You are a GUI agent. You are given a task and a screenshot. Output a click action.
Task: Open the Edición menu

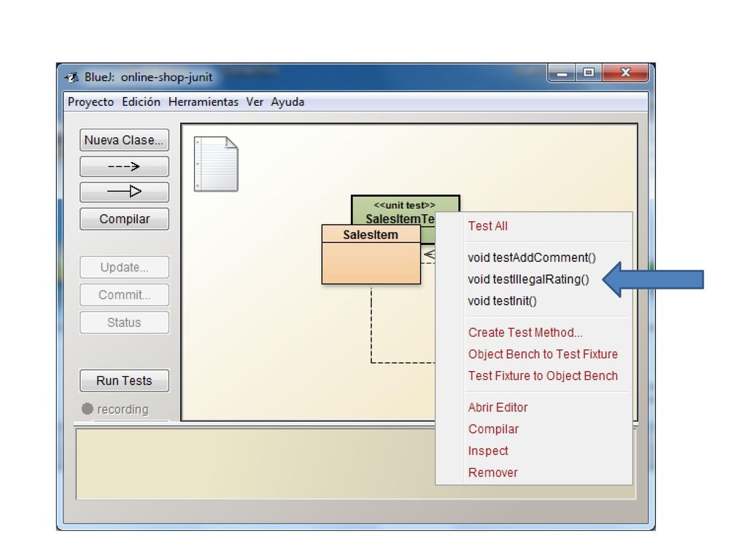pos(141,102)
